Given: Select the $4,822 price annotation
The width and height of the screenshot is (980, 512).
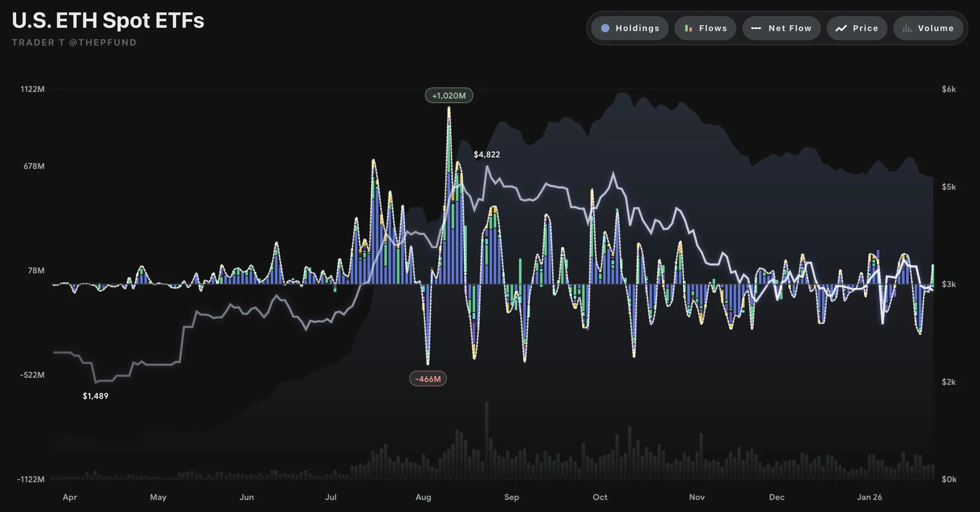Looking at the screenshot, I should [x=487, y=154].
